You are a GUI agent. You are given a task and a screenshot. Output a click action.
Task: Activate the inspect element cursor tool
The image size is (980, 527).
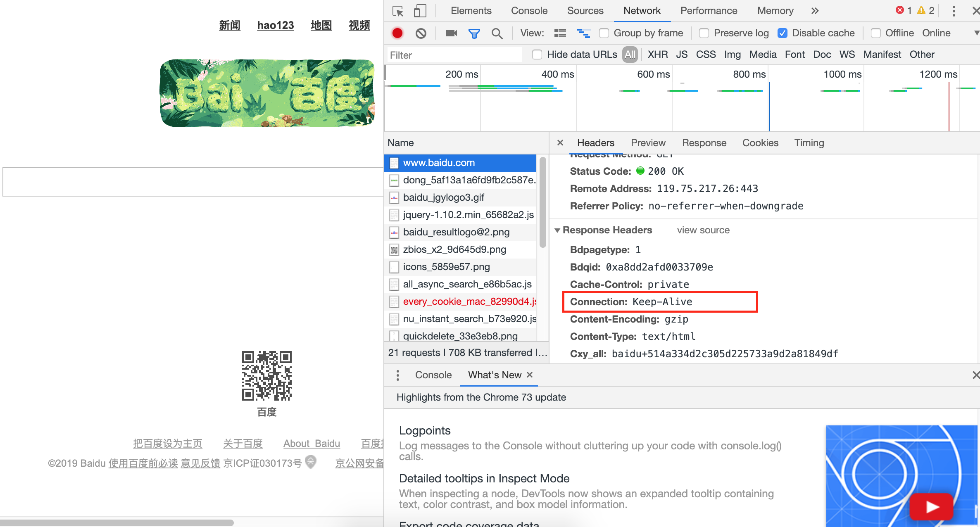pos(397,11)
